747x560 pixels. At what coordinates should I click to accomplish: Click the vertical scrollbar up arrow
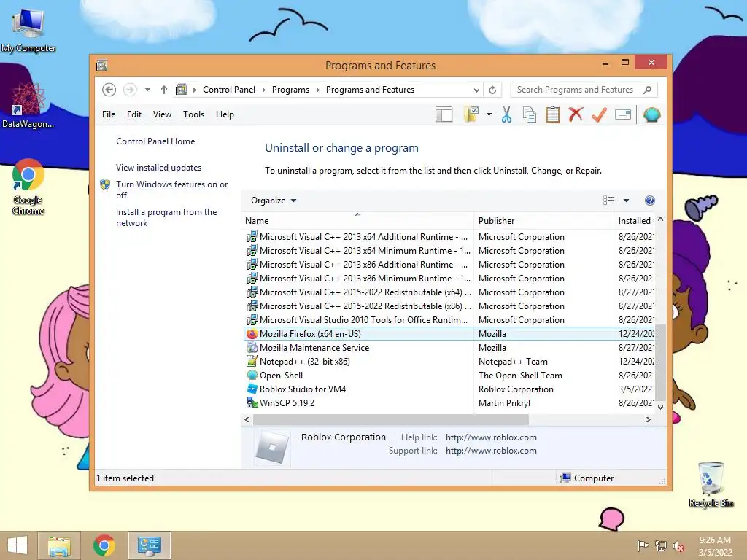point(660,219)
